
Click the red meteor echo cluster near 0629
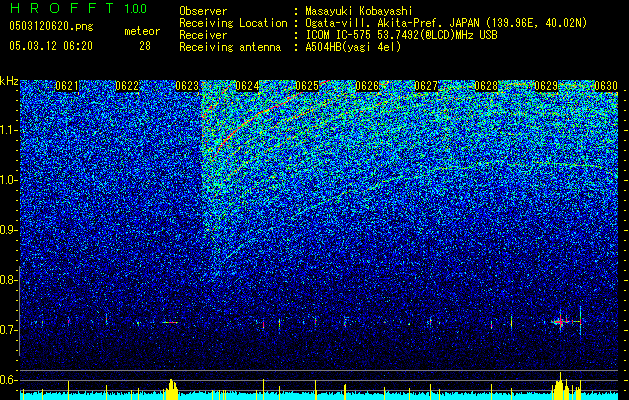tap(560, 321)
